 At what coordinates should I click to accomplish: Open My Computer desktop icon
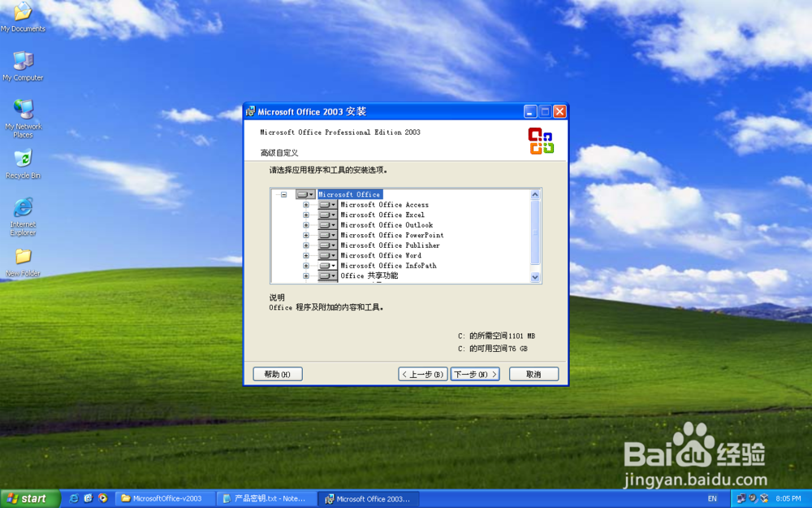tap(23, 67)
